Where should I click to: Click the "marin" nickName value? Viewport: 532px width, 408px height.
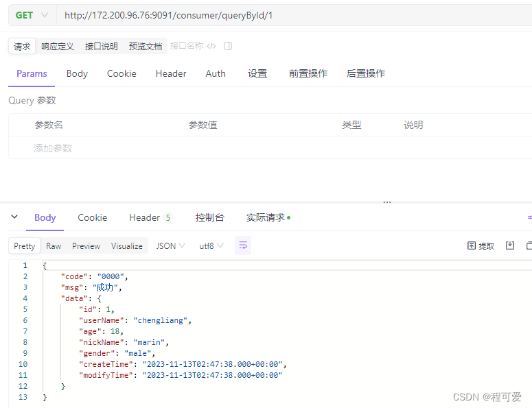click(149, 342)
